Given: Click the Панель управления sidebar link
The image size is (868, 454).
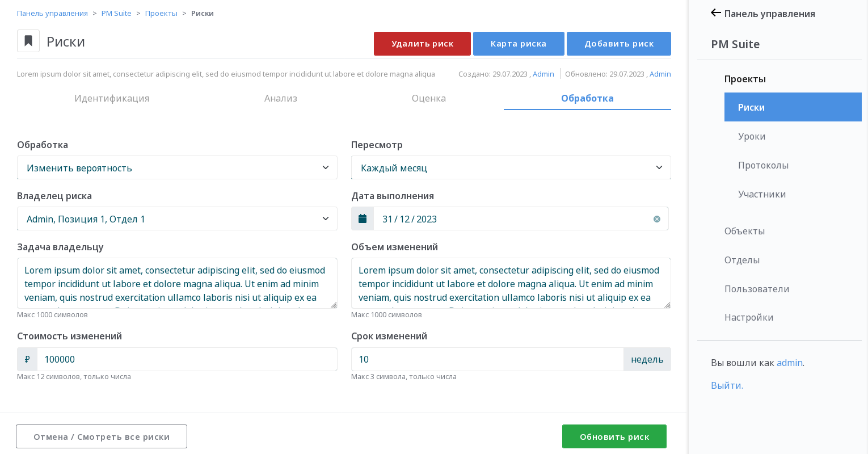Looking at the screenshot, I should click(x=769, y=14).
